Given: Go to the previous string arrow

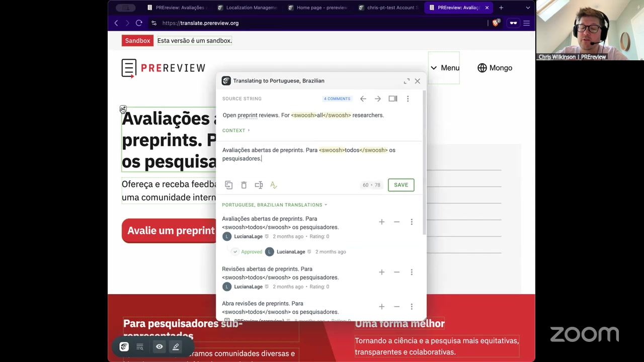Looking at the screenshot, I should 363,99.
